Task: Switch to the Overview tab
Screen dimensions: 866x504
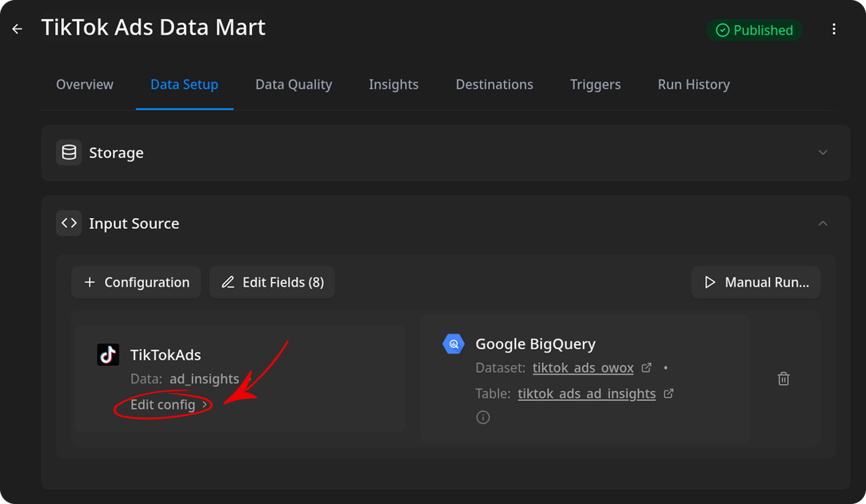Action: click(85, 85)
